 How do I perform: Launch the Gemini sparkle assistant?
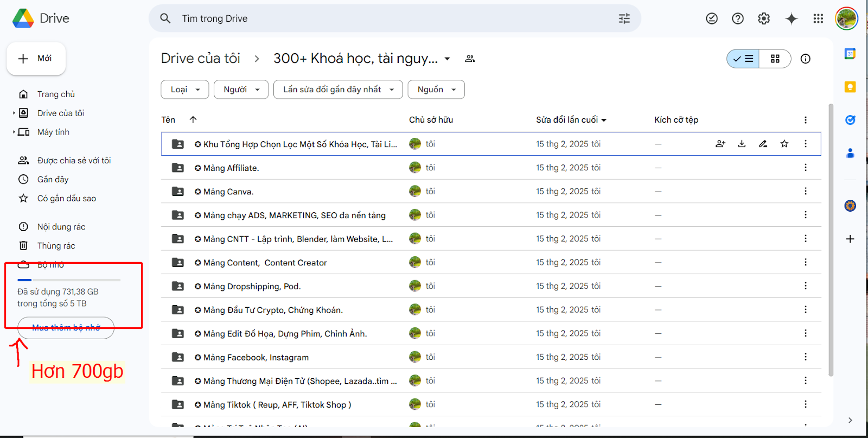click(x=792, y=18)
